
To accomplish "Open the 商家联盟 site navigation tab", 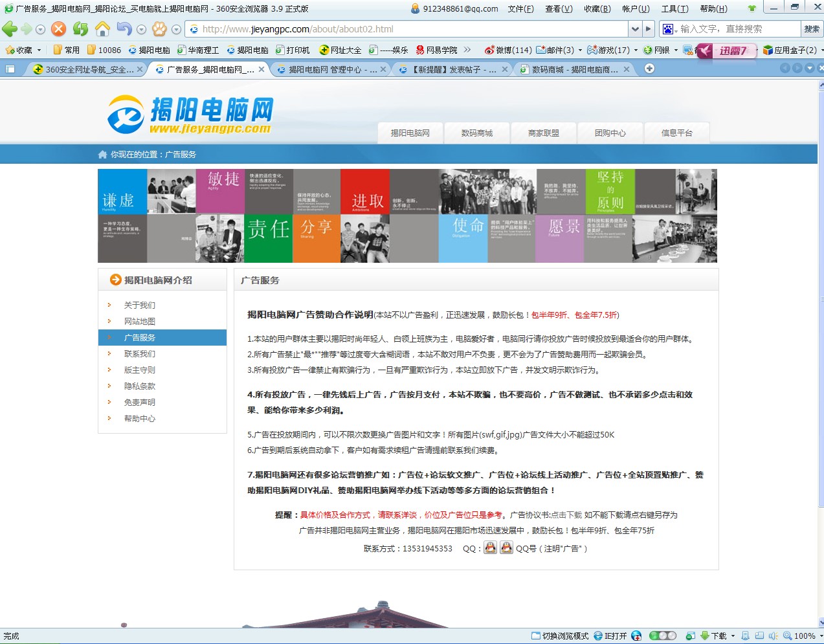I will [544, 133].
